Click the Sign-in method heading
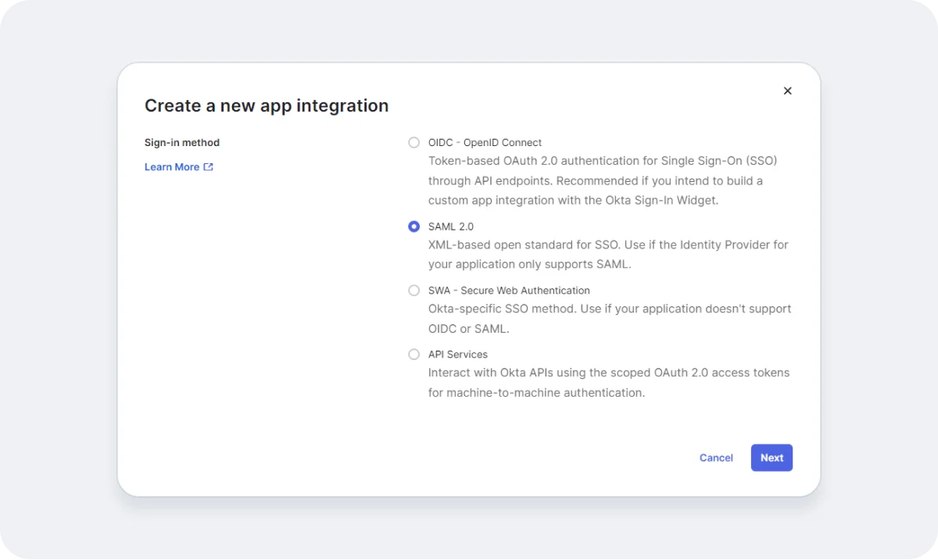The height and width of the screenshot is (560, 938). (x=182, y=142)
